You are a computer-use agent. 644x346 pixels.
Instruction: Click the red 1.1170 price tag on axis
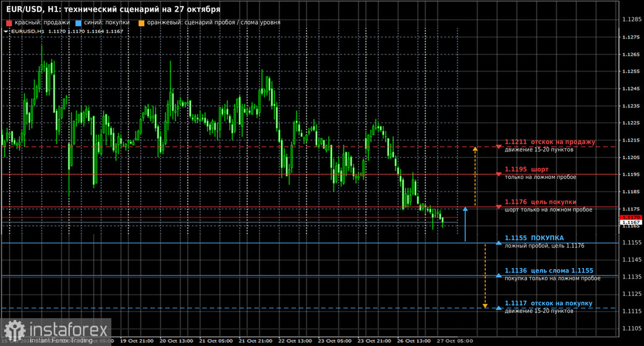631,217
